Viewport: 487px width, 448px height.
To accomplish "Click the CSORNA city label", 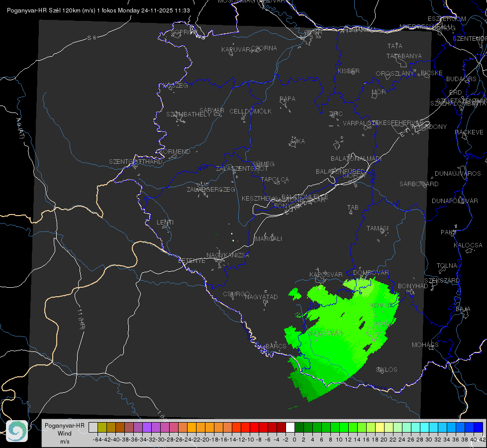I will click(x=264, y=48).
